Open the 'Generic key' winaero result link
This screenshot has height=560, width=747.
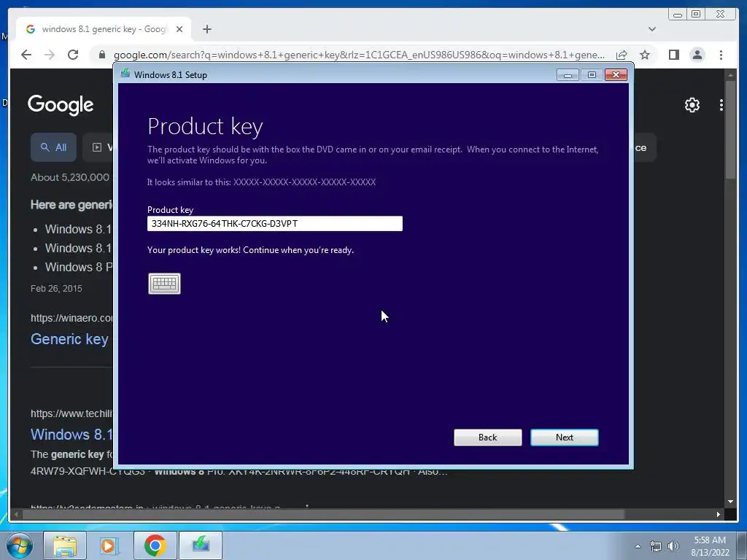pos(69,339)
